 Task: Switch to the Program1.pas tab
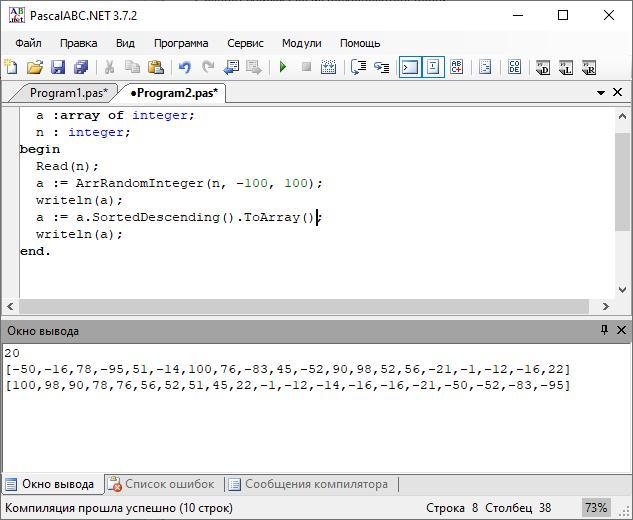(69, 93)
